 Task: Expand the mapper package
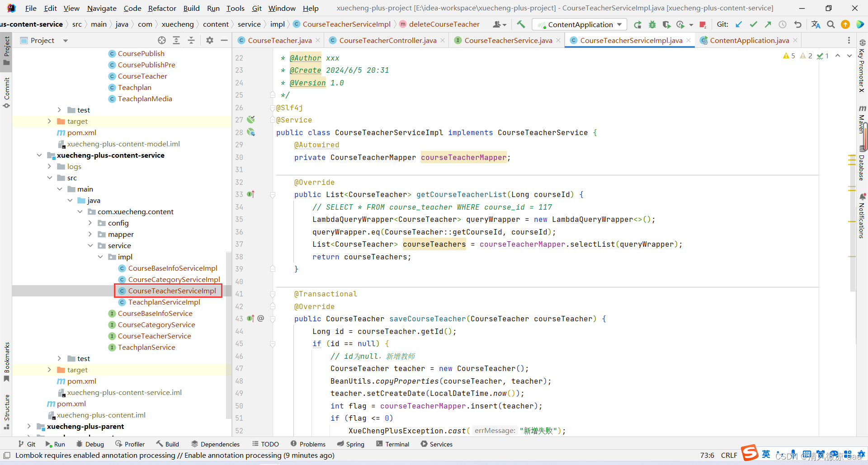click(x=90, y=234)
